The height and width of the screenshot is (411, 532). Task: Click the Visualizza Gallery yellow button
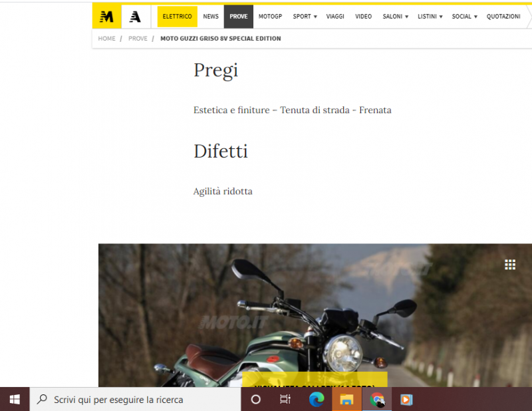315,380
